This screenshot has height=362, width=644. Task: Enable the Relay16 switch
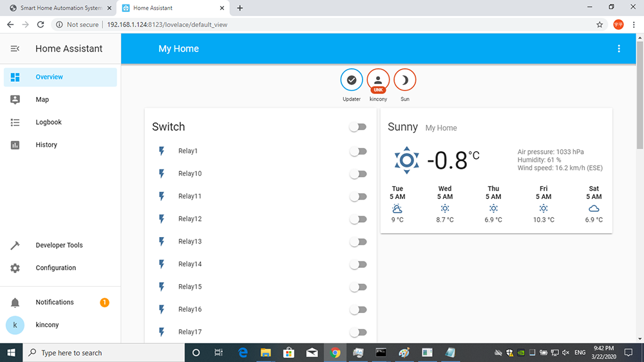tap(358, 310)
